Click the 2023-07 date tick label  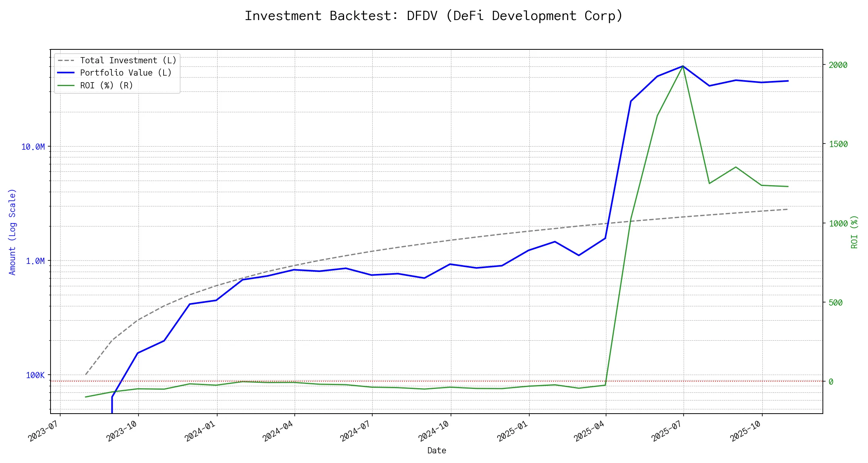43,431
